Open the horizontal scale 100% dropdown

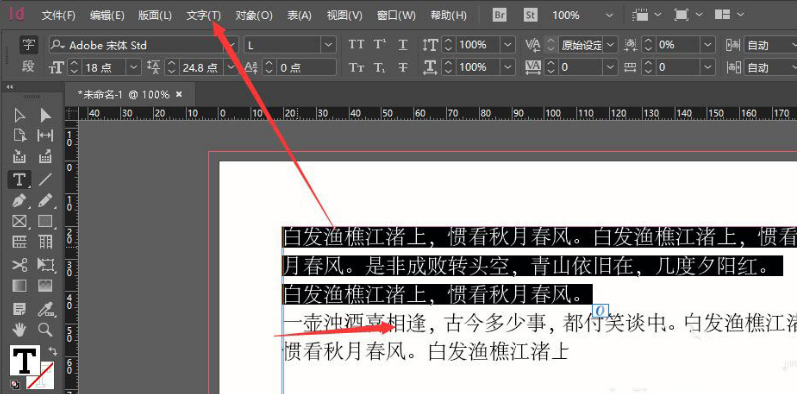508,67
